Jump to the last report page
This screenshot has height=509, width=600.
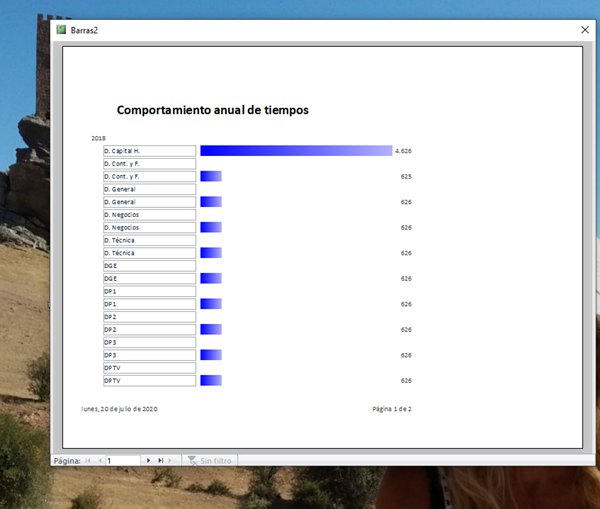click(x=161, y=460)
